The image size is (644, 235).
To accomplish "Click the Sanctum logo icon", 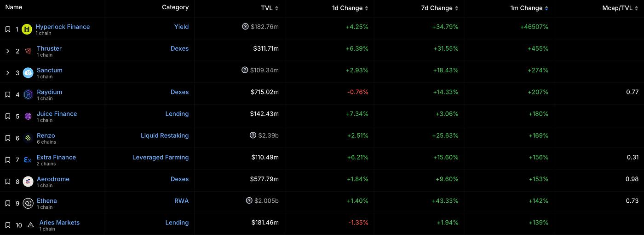I will (x=28, y=73).
